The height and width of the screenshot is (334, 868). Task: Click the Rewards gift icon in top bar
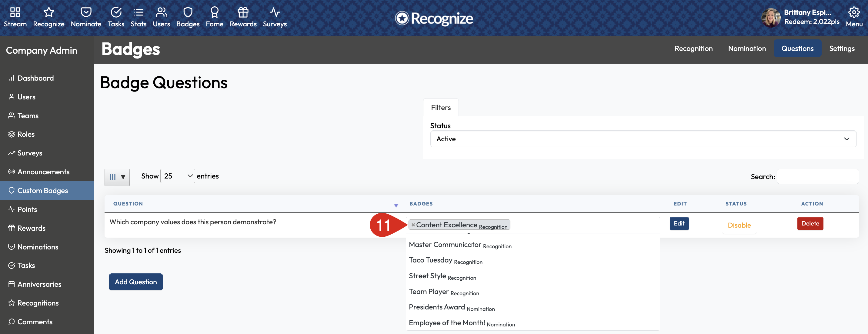[243, 12]
